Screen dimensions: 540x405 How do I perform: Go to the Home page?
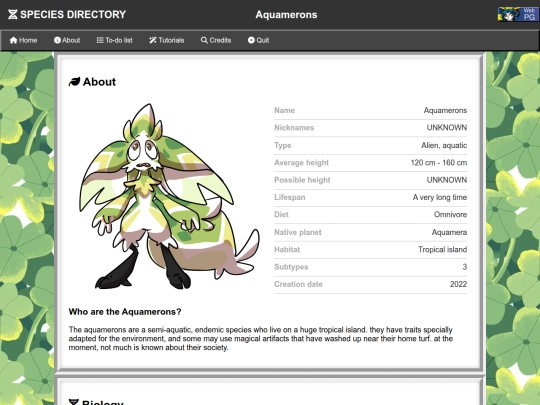coord(23,40)
